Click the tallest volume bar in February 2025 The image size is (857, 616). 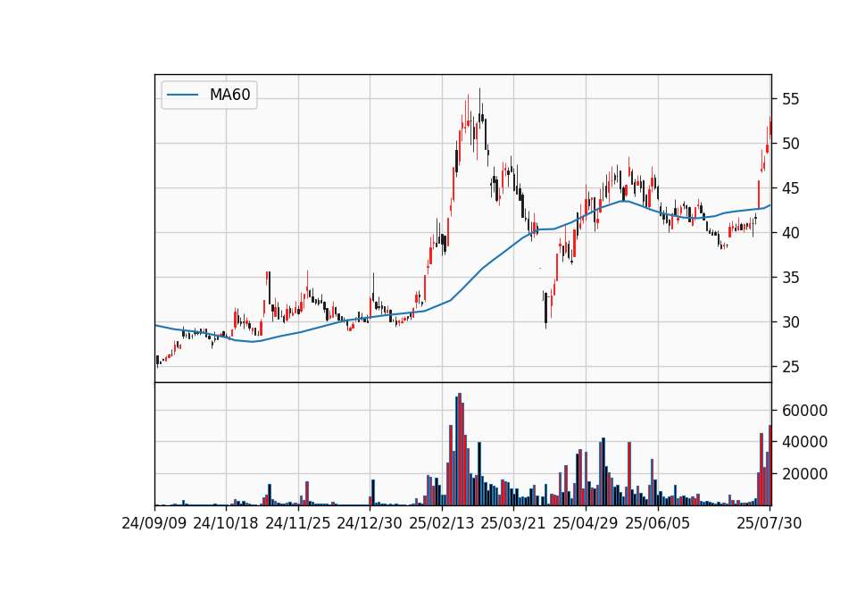(459, 449)
